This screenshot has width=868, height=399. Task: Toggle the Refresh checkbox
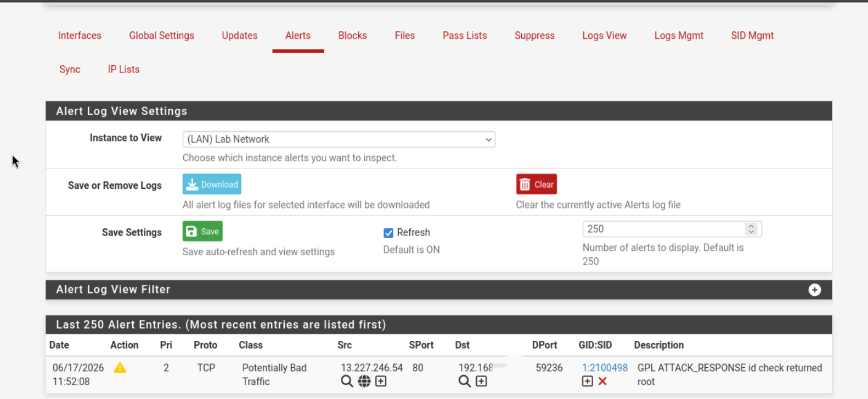pyautogui.click(x=388, y=233)
